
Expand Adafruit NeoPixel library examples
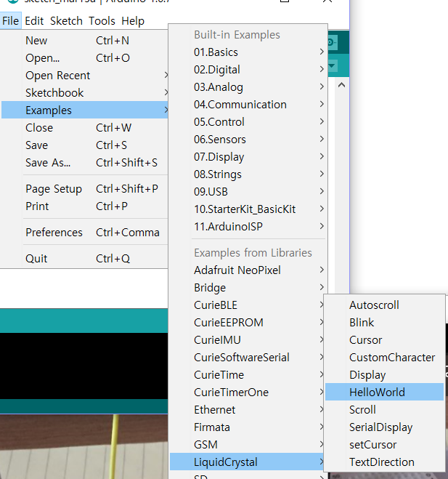coord(248,270)
